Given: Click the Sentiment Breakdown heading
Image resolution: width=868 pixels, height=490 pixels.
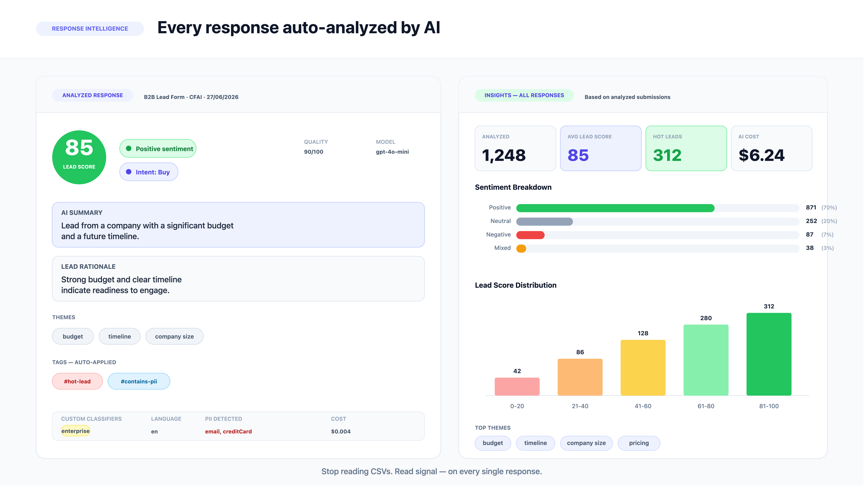Looking at the screenshot, I should (x=516, y=188).
